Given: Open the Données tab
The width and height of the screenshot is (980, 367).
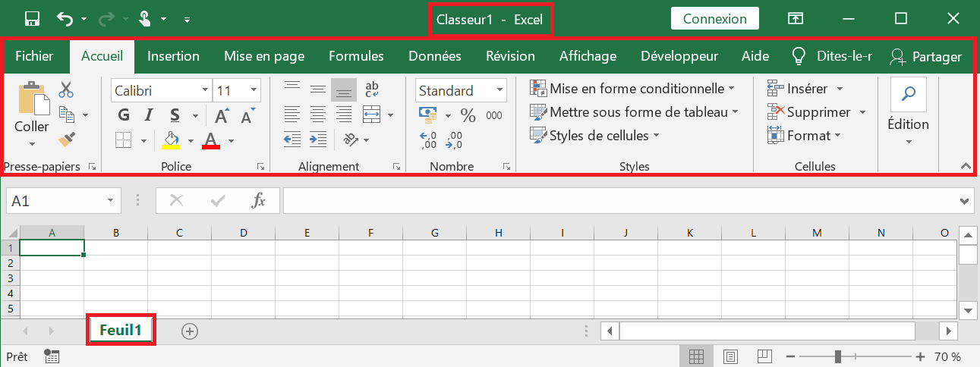Looking at the screenshot, I should click(434, 56).
